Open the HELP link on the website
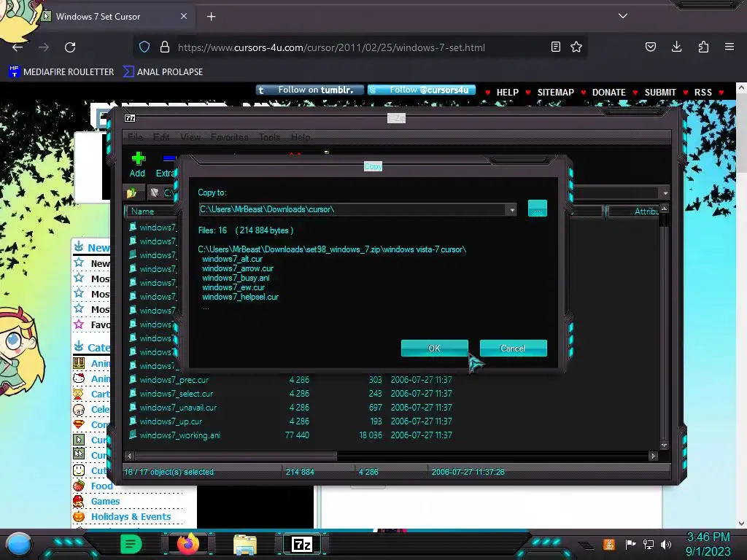747x560 pixels. pos(508,93)
